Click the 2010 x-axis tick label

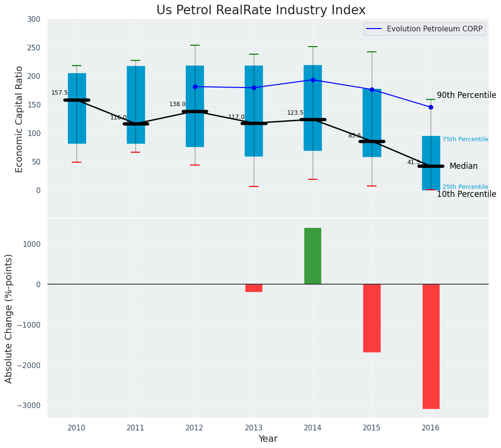77,428
